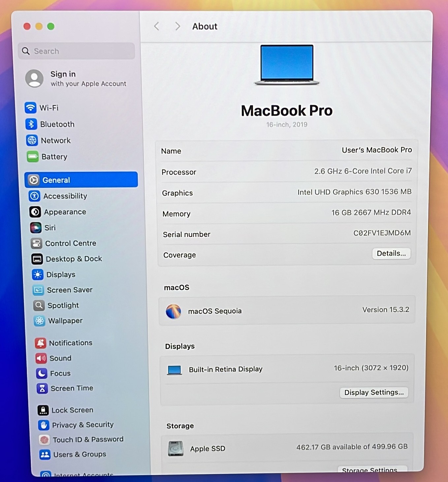This screenshot has height=482, width=448.
Task: Go back using the left chevron
Action: coord(157,26)
